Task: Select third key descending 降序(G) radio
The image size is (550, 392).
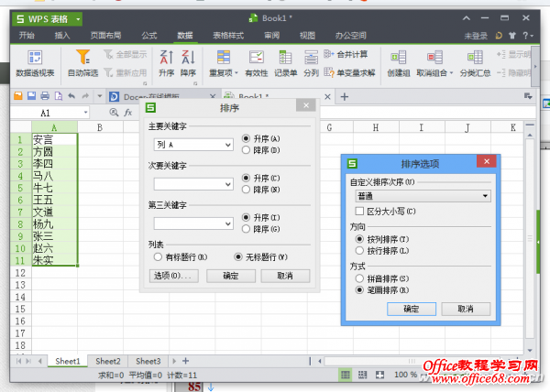Action: [x=246, y=229]
